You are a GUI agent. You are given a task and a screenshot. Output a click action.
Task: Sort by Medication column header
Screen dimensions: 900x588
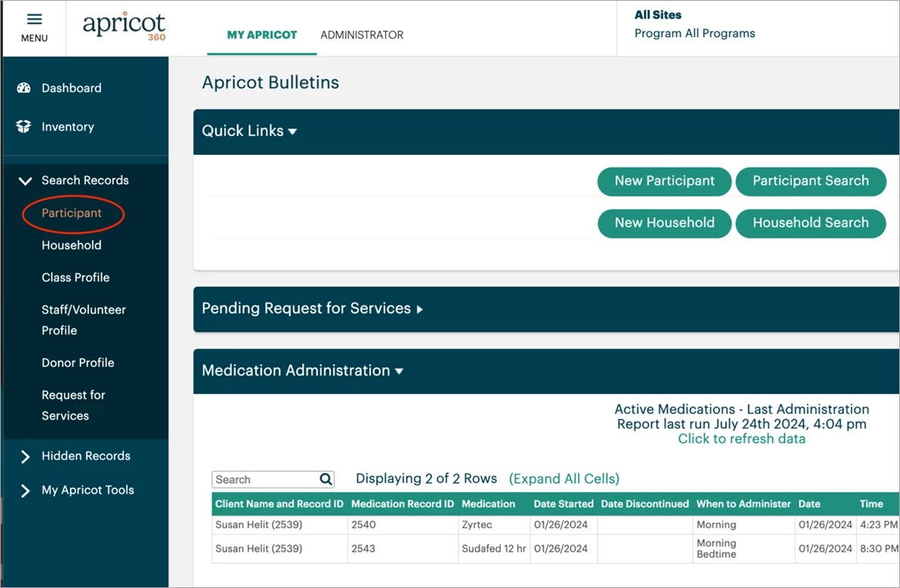click(489, 503)
